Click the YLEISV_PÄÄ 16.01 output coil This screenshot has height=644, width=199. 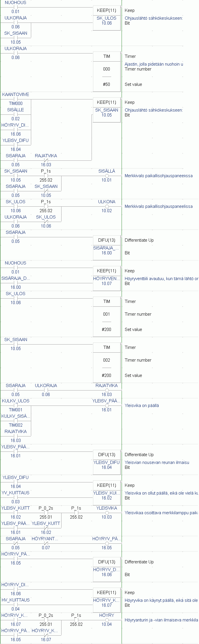pos(107,406)
